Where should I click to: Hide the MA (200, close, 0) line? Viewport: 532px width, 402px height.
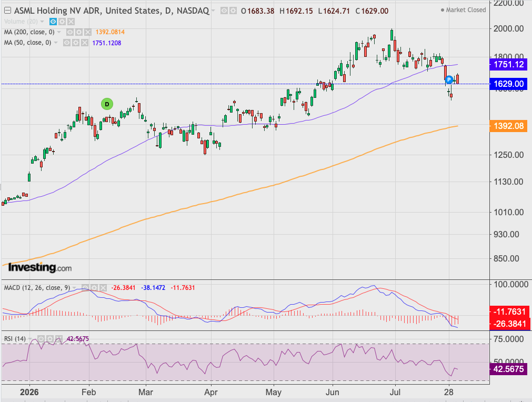point(70,32)
